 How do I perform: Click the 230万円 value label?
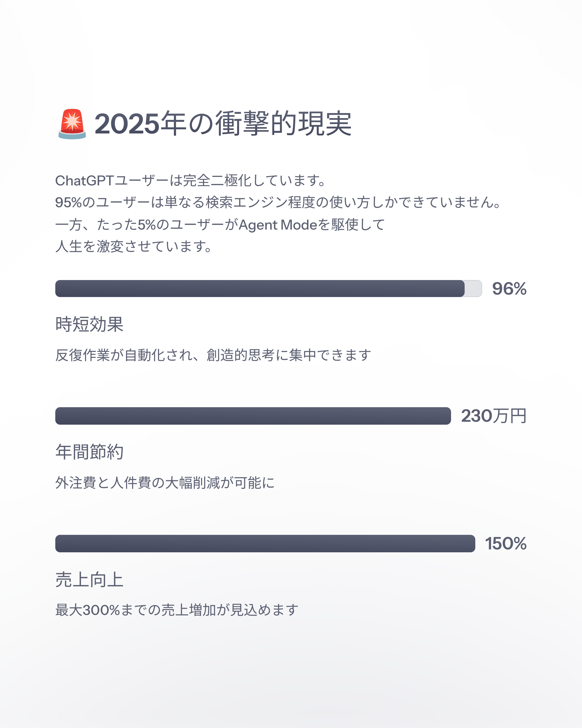(x=494, y=416)
